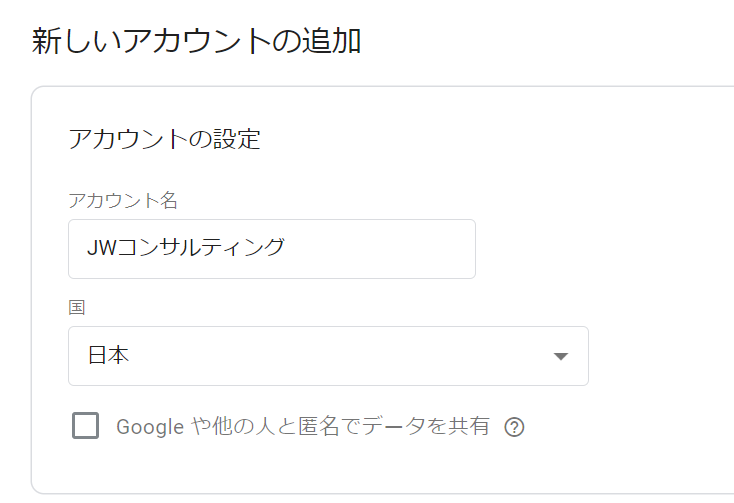Screen dimensions: 734x503
Task: Click the アカウントの設定 section heading
Action: pos(164,139)
